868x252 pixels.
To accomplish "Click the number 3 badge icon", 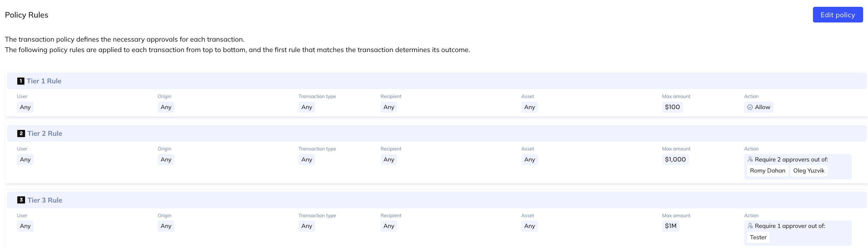I will 21,200.
